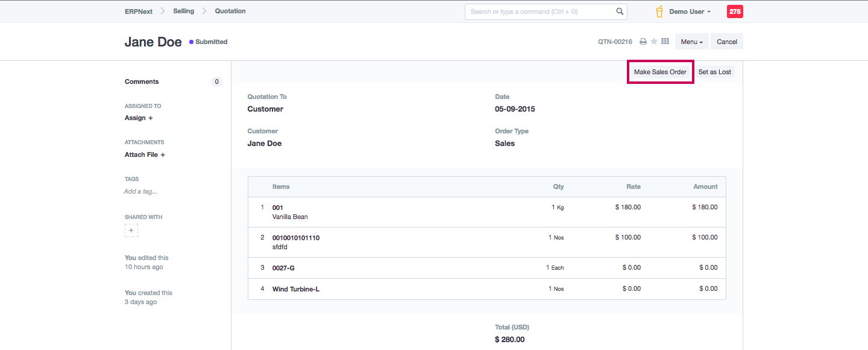Image resolution: width=868 pixels, height=350 pixels.
Task: Expand the Demo User dropdown
Action: pos(690,11)
